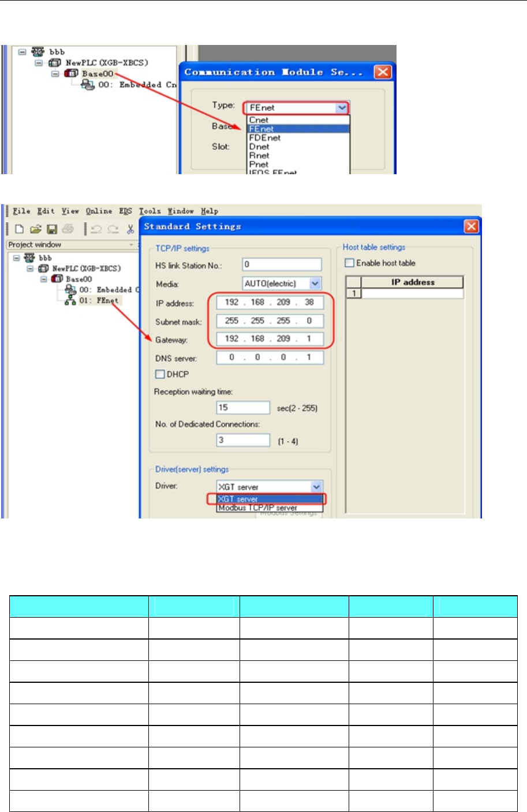Open the Online menu
Image resolution: width=527 pixels, height=812 pixels.
tap(99, 211)
